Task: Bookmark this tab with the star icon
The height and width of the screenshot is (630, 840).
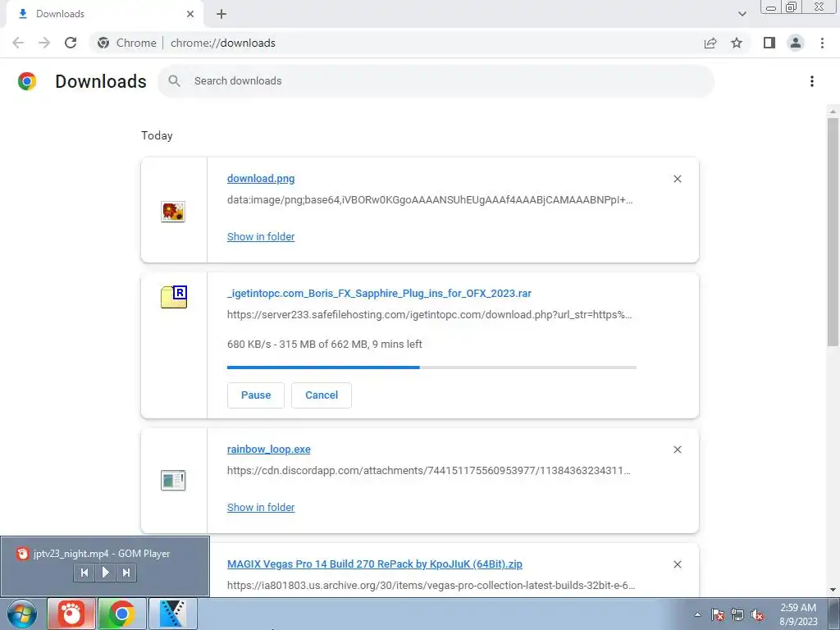Action: pos(737,43)
